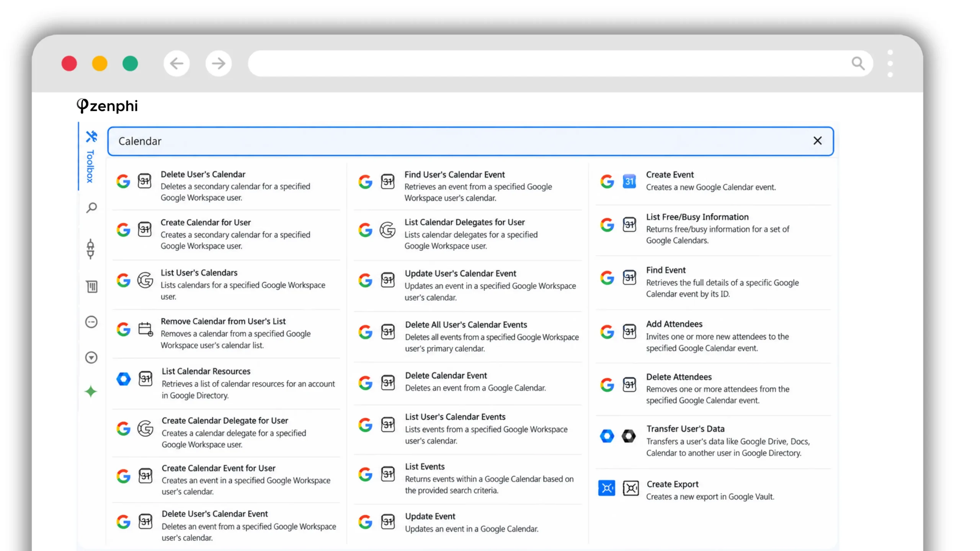Click the magnifier search icon in sidebar
Image resolution: width=980 pixels, height=551 pixels.
[91, 208]
